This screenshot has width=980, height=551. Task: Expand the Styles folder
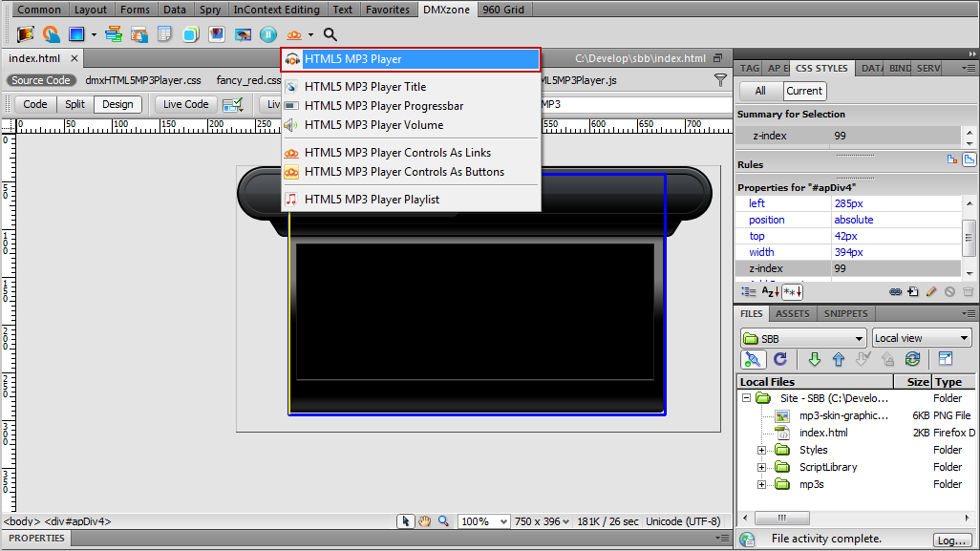761,450
